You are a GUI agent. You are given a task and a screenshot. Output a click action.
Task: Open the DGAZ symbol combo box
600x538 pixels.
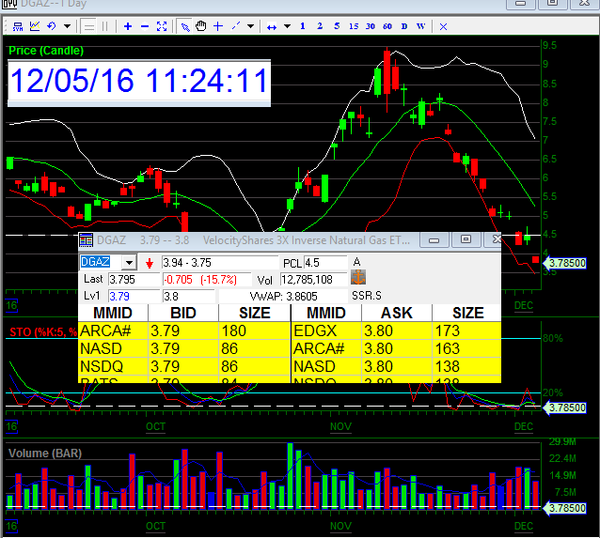127,262
